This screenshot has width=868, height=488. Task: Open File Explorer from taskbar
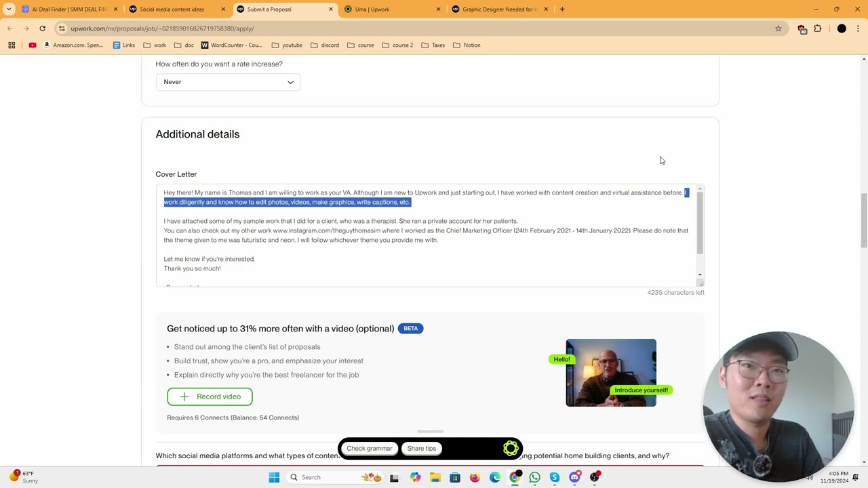435,477
